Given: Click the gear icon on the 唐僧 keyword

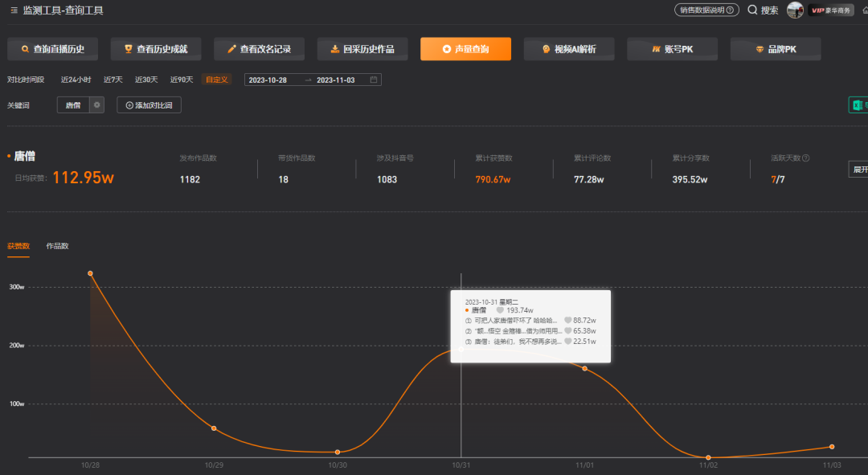Looking at the screenshot, I should 96,105.
